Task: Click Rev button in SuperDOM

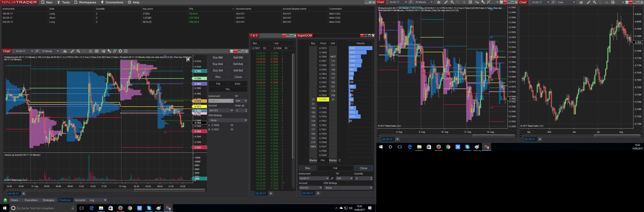Action: click(307, 168)
